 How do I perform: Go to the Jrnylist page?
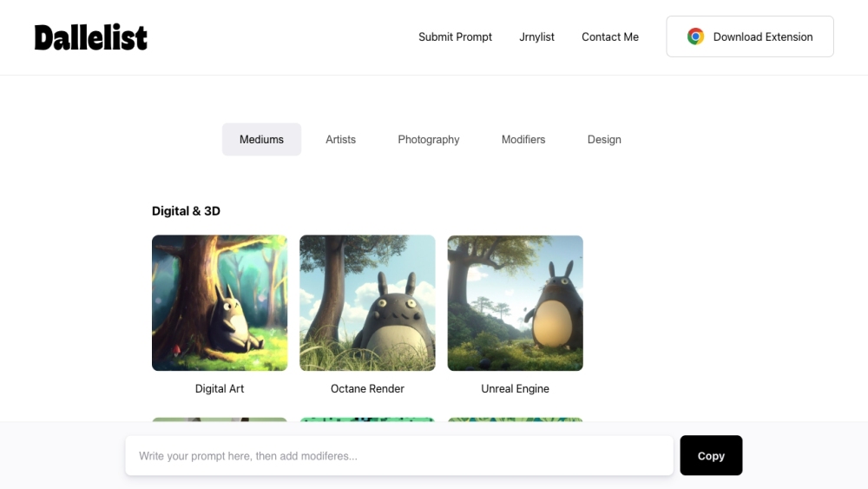coord(536,36)
